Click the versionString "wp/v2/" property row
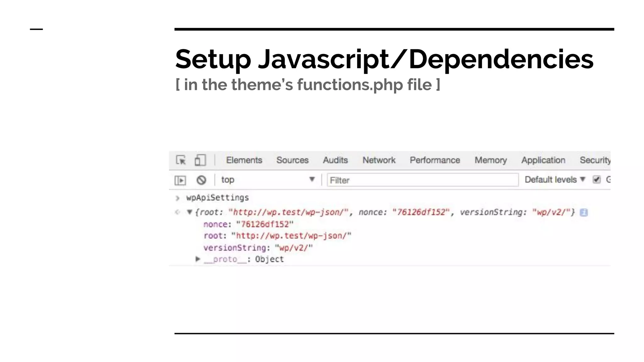The height and width of the screenshot is (362, 644). coord(258,248)
